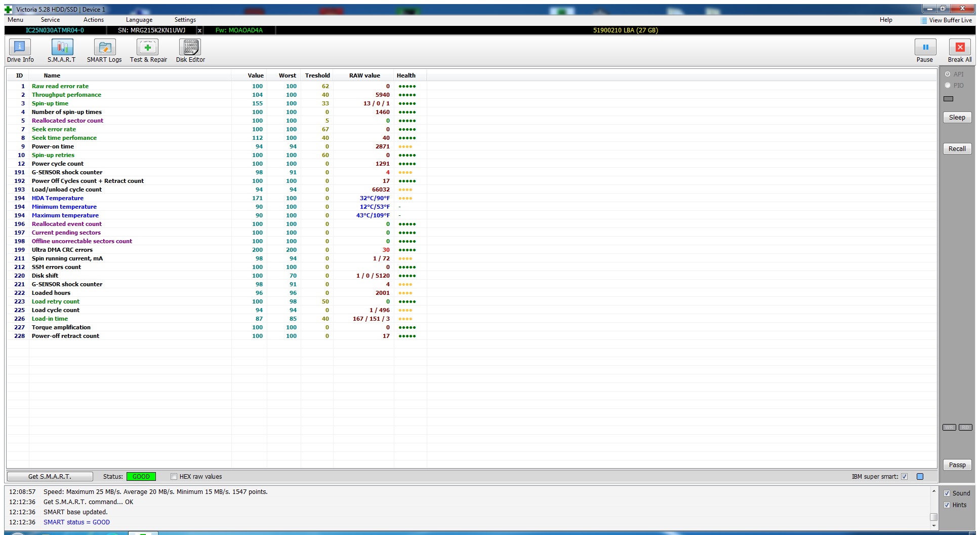Uncheck the Sound option
Image resolution: width=980 pixels, height=535 pixels.
point(947,493)
